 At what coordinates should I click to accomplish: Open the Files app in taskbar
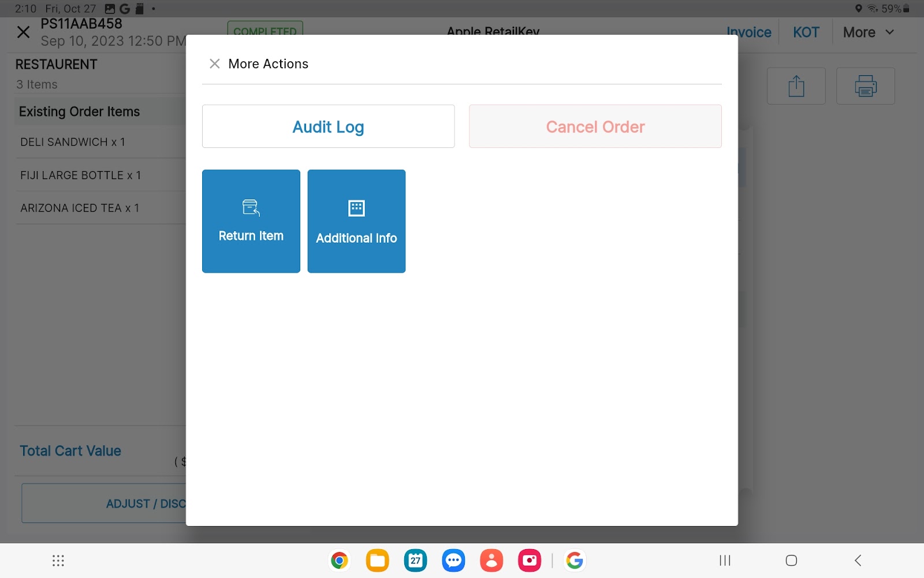pos(377,560)
